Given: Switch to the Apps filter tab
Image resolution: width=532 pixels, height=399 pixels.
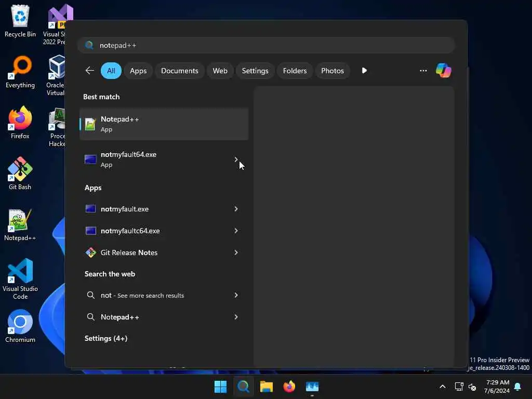Looking at the screenshot, I should 138,71.
